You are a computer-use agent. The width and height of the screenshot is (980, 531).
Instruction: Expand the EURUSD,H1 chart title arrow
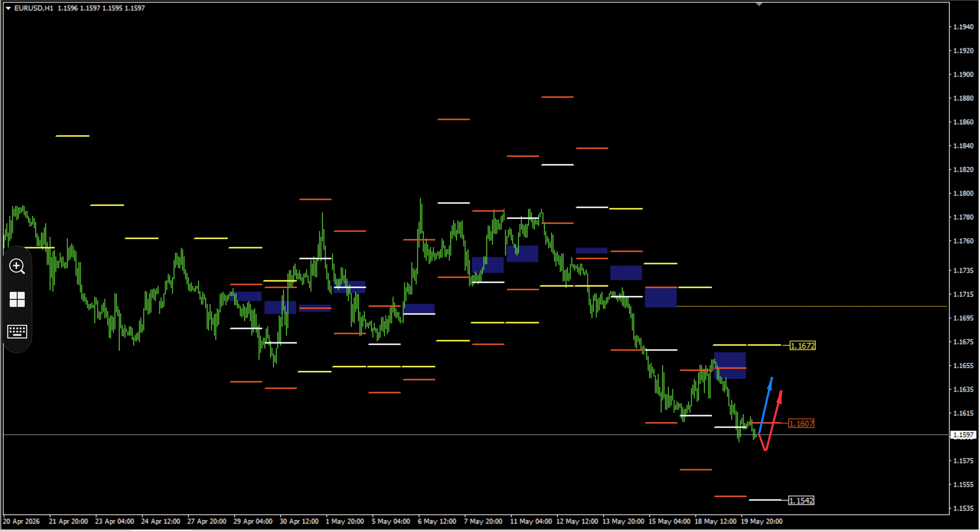[x=8, y=8]
